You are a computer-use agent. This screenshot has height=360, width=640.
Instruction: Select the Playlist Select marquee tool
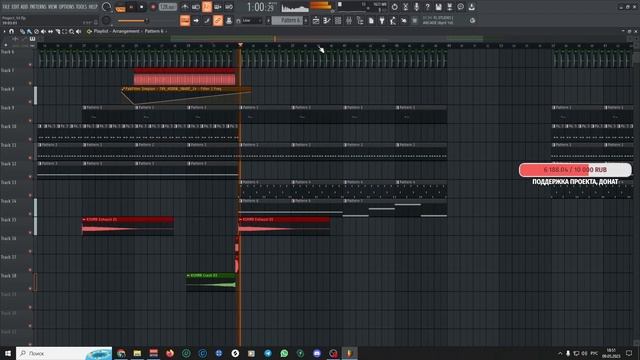tap(64, 31)
